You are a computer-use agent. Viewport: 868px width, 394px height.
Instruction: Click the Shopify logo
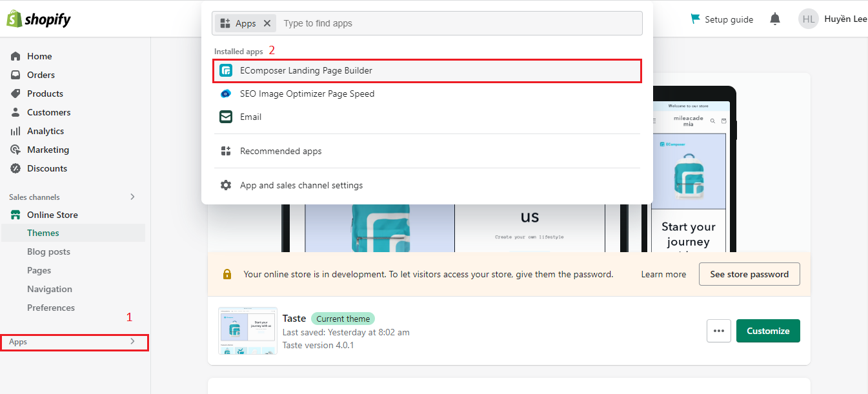click(x=39, y=19)
